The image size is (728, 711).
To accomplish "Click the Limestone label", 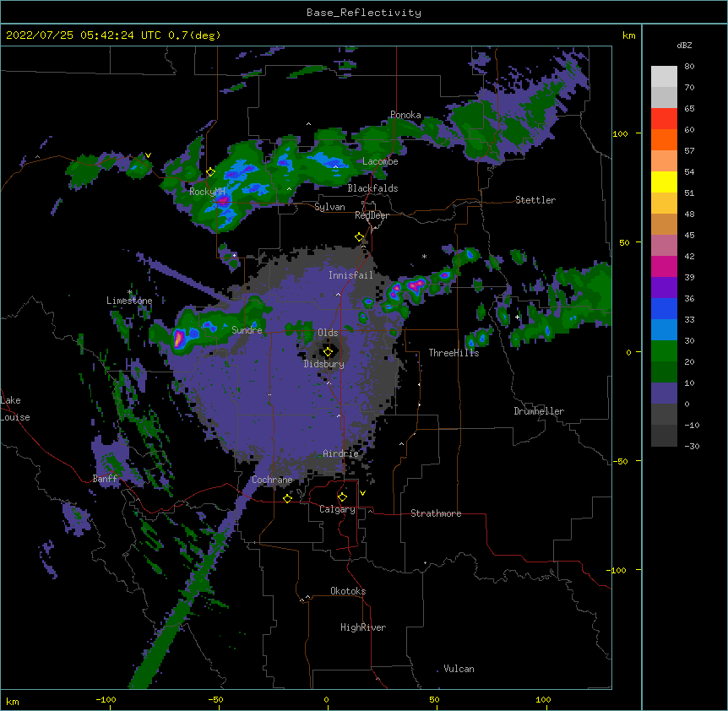I will pos(129,301).
